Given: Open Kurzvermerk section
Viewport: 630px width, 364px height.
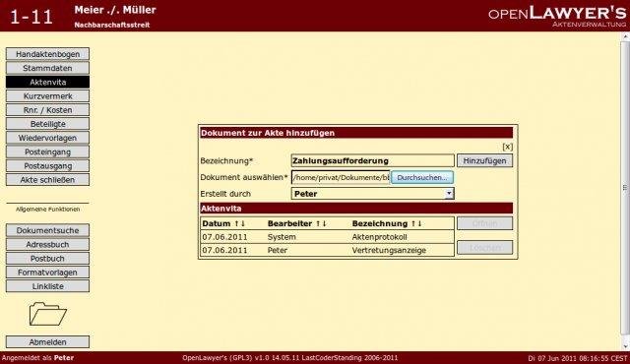Looking at the screenshot, I should point(48,96).
